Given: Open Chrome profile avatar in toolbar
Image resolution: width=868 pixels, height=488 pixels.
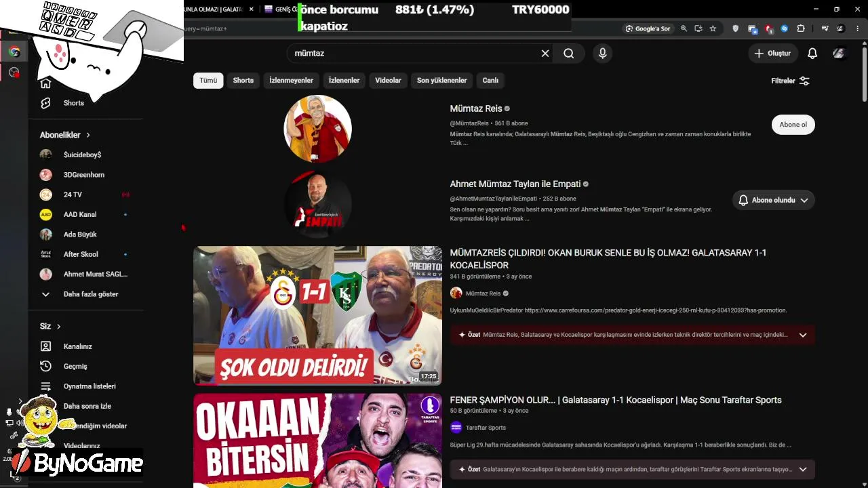Looking at the screenshot, I should (841, 28).
